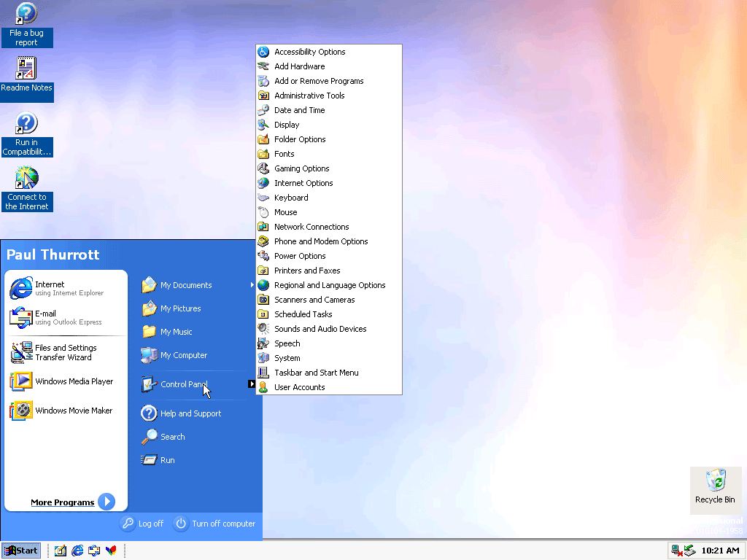747x560 pixels.
Task: Choose Display from Control Panel list
Action: pos(287,125)
